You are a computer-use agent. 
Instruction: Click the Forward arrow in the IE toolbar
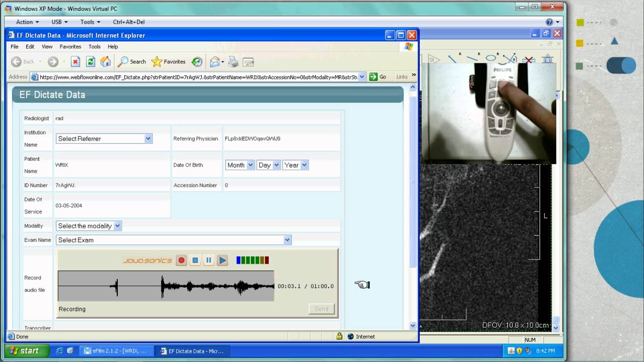[x=53, y=62]
